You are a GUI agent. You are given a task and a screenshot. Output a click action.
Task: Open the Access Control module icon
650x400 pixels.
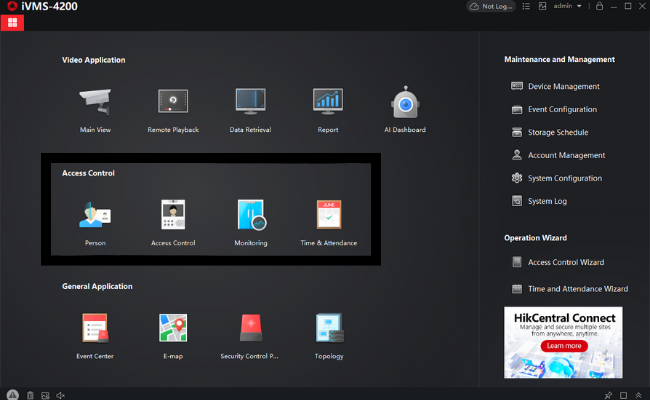pyautogui.click(x=173, y=215)
